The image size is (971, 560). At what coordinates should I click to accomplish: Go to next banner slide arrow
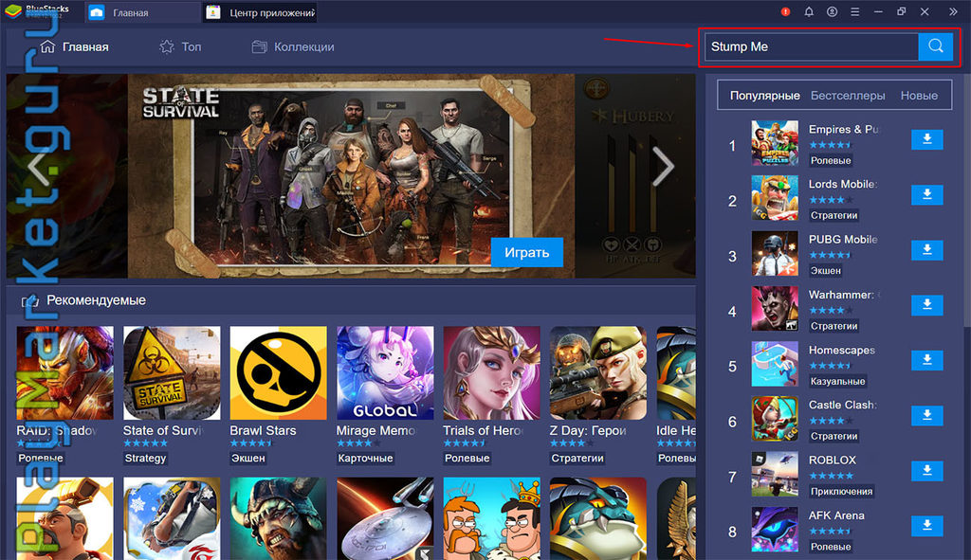tap(663, 166)
